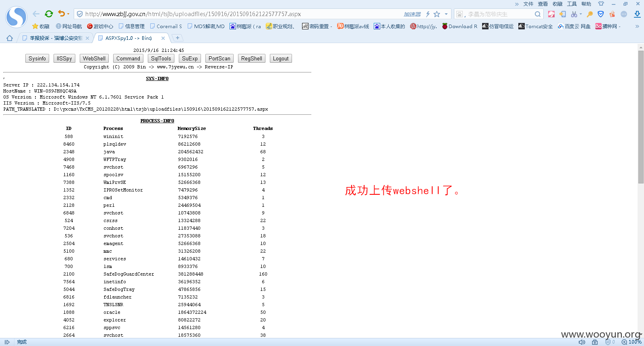Open the 工具 menu
Image resolution: width=644 pixels, height=346 pixels.
tap(572, 4)
